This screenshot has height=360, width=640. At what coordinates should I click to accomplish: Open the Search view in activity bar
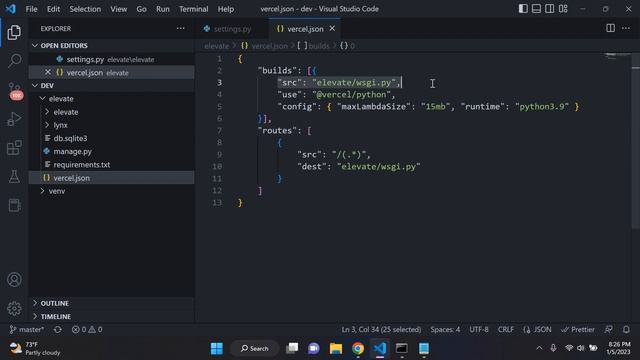14,61
